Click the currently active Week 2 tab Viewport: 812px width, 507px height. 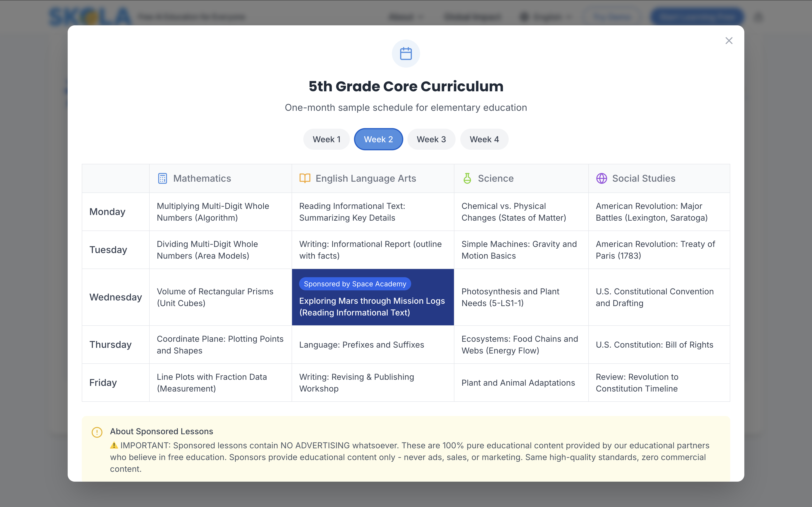point(378,139)
